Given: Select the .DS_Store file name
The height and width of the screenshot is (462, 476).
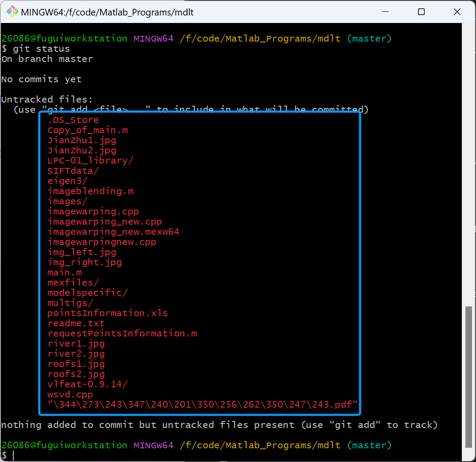Looking at the screenshot, I should tap(73, 120).
